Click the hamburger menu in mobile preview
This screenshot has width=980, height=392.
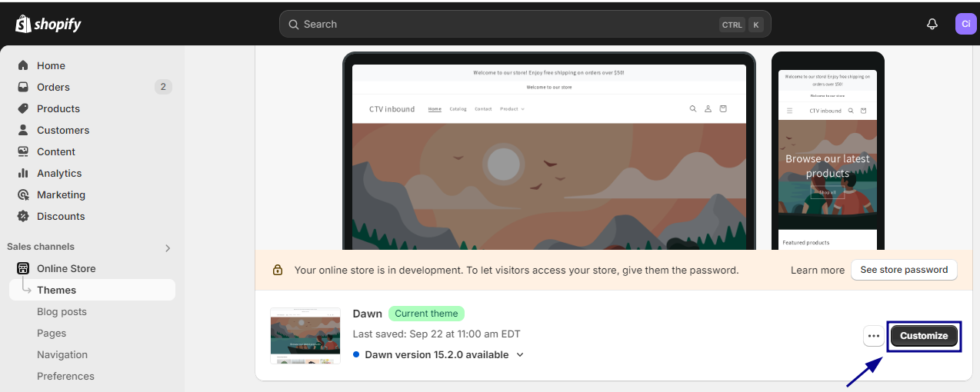coord(789,111)
